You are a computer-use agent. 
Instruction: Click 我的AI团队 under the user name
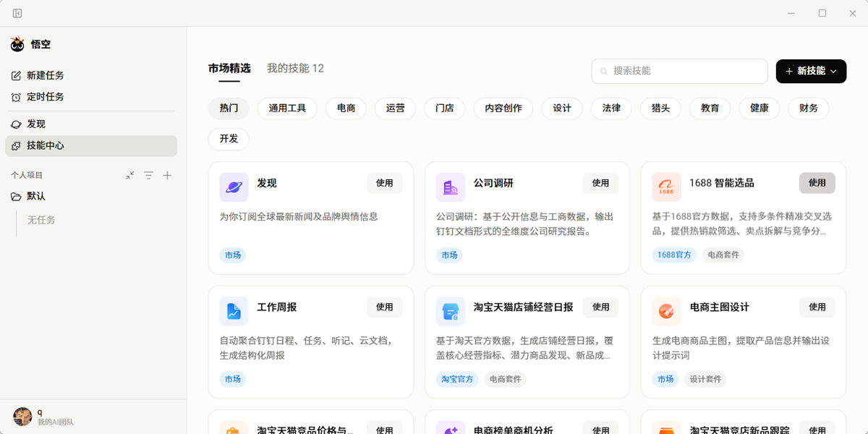(56, 422)
